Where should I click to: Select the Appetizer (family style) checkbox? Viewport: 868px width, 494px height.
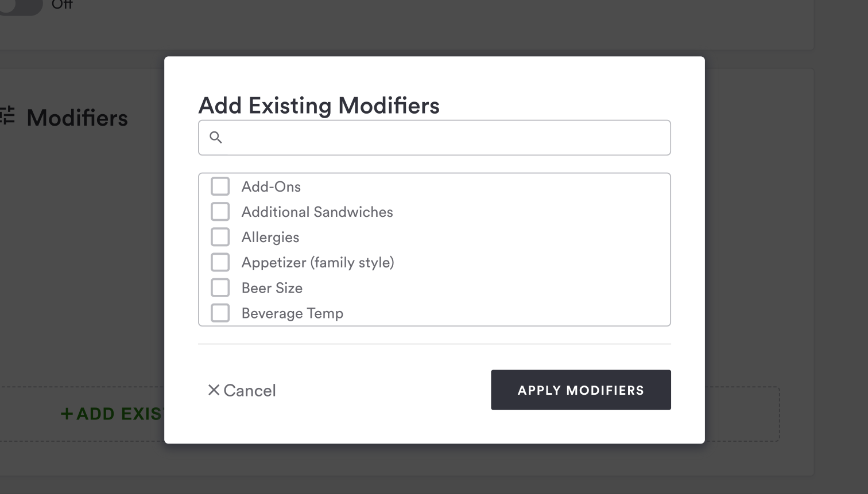tap(220, 262)
